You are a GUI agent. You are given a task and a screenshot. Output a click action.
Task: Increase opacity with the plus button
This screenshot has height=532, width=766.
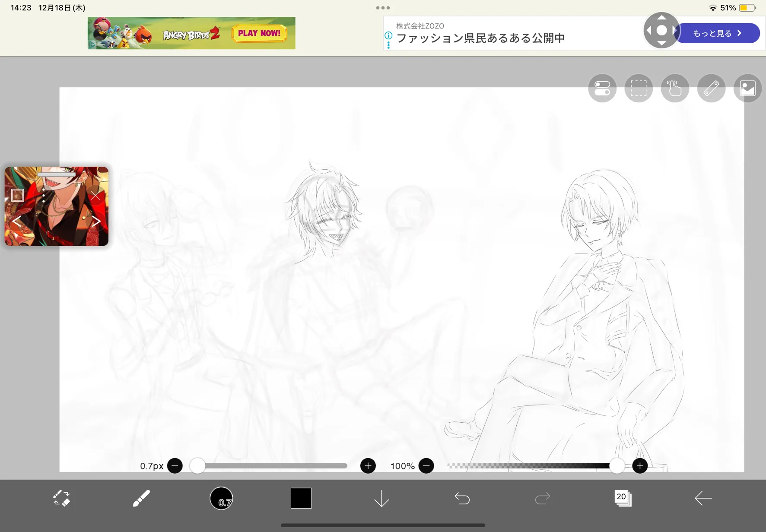(x=640, y=466)
